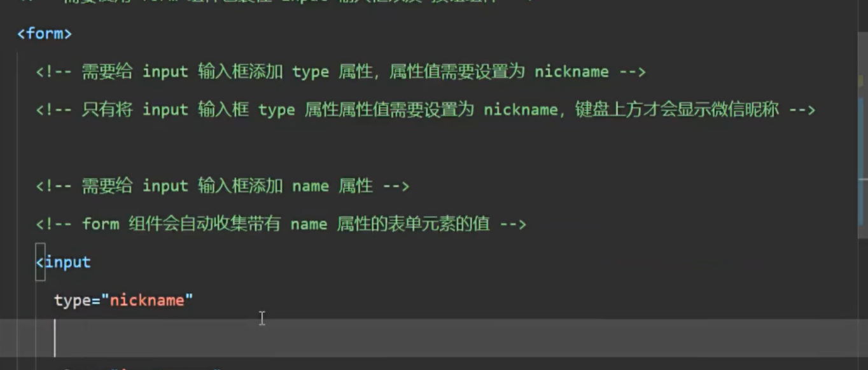Image resolution: width=868 pixels, height=370 pixels.
Task: Click the word nickname ending the first comment
Action: (571, 71)
